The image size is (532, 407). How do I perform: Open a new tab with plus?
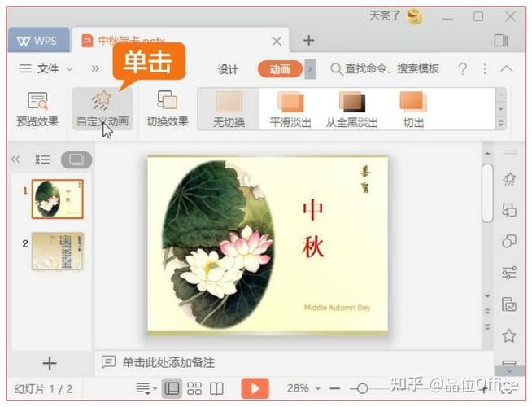point(308,41)
